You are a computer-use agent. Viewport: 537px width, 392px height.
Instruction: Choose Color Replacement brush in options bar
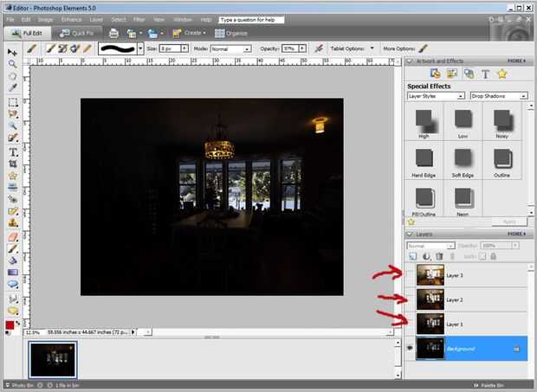coord(75,48)
